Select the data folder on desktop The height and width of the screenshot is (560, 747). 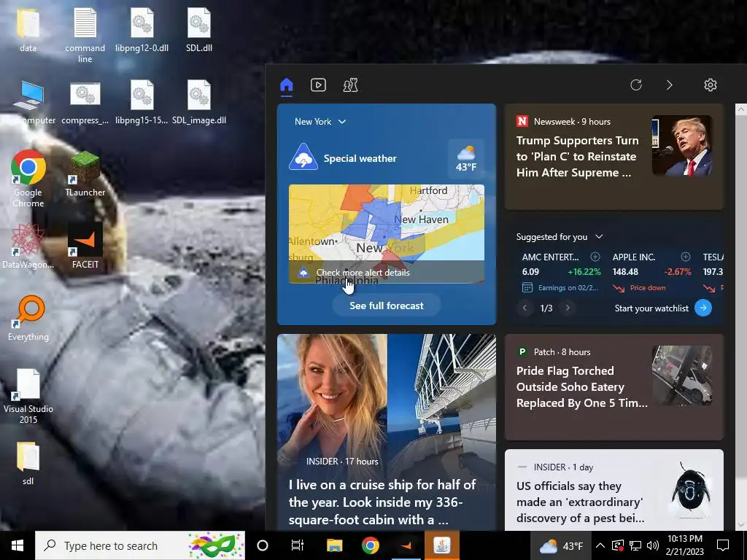tap(28, 29)
